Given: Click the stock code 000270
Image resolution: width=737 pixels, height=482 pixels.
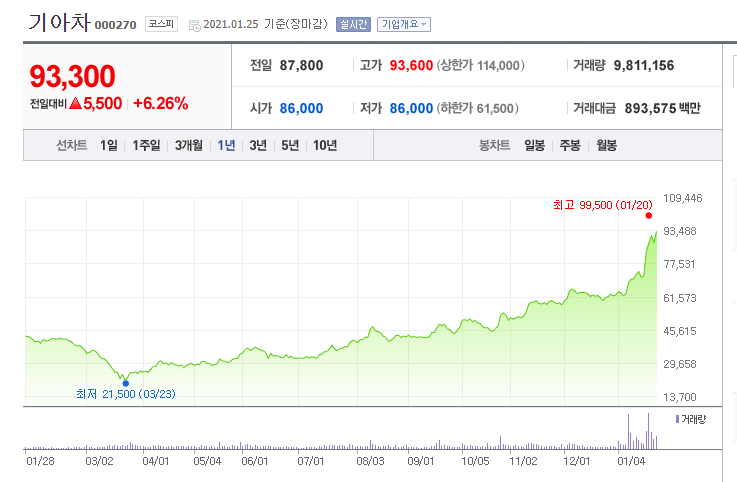Looking at the screenshot, I should pyautogui.click(x=116, y=25).
